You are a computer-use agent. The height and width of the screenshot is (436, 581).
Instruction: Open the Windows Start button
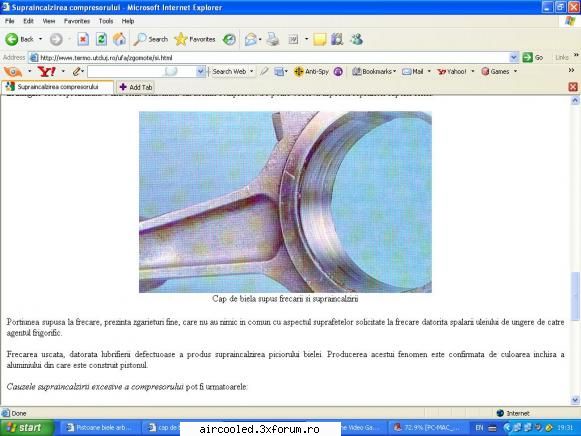pos(27,428)
